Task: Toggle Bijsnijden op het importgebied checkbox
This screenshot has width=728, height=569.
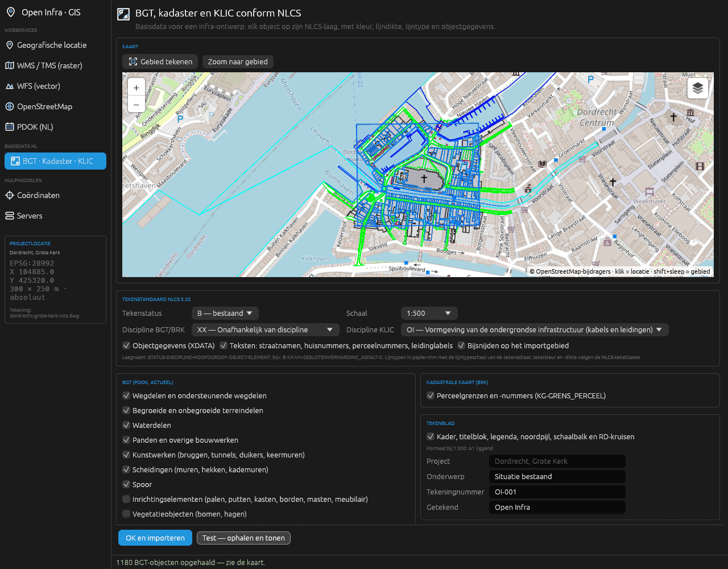Action: (461, 345)
